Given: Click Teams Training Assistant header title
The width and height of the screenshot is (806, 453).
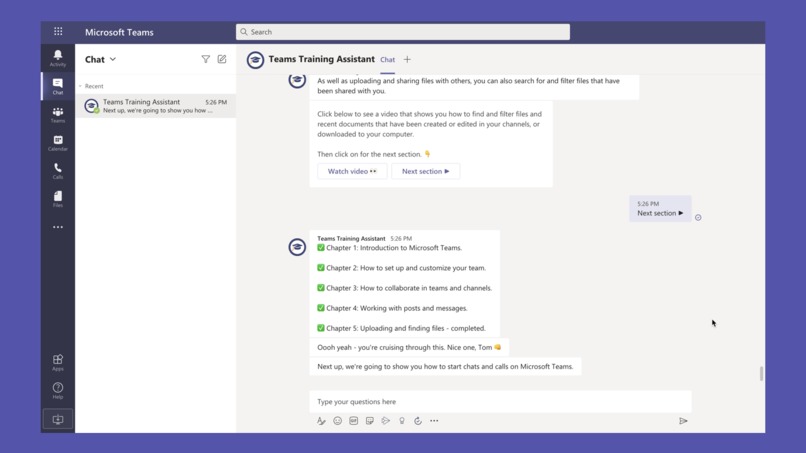Looking at the screenshot, I should (x=322, y=59).
